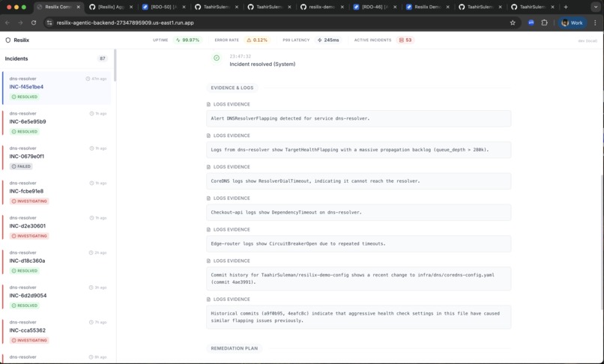Click the 99.97% uptime value
The width and height of the screenshot is (604, 364).
click(x=190, y=40)
